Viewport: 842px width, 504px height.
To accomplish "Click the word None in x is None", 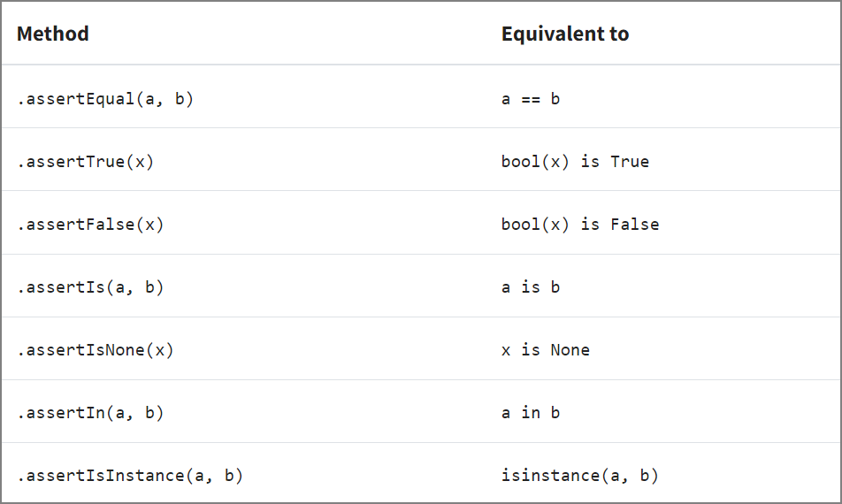I will (570, 350).
